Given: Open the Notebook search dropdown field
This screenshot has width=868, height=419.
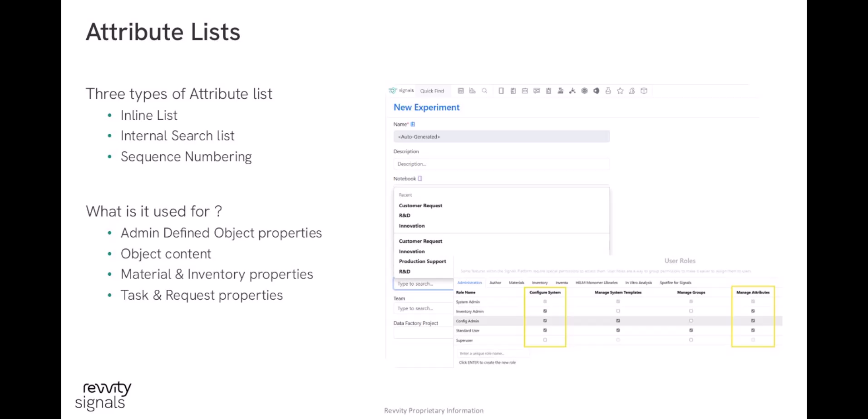Looking at the screenshot, I should 423,284.
